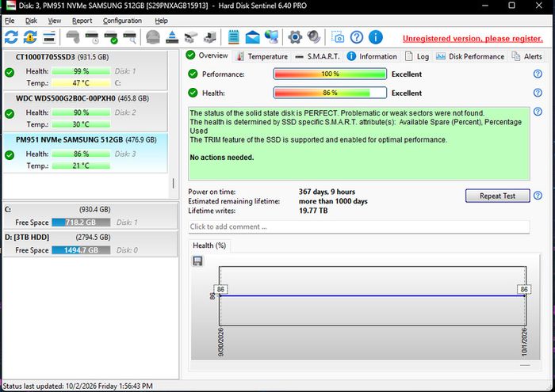Click the speaker sound toolbar icon
Image resolution: width=555 pixels, height=392 pixels.
(x=314, y=37)
